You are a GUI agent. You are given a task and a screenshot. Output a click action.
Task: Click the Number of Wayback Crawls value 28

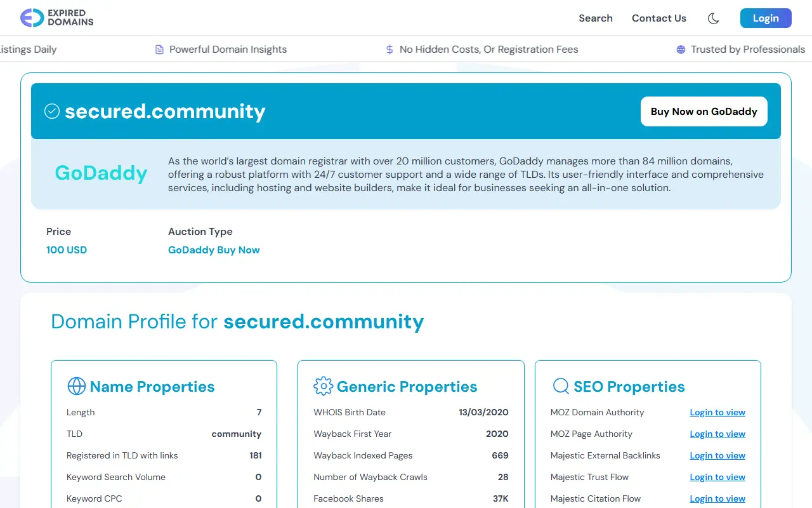[503, 478]
